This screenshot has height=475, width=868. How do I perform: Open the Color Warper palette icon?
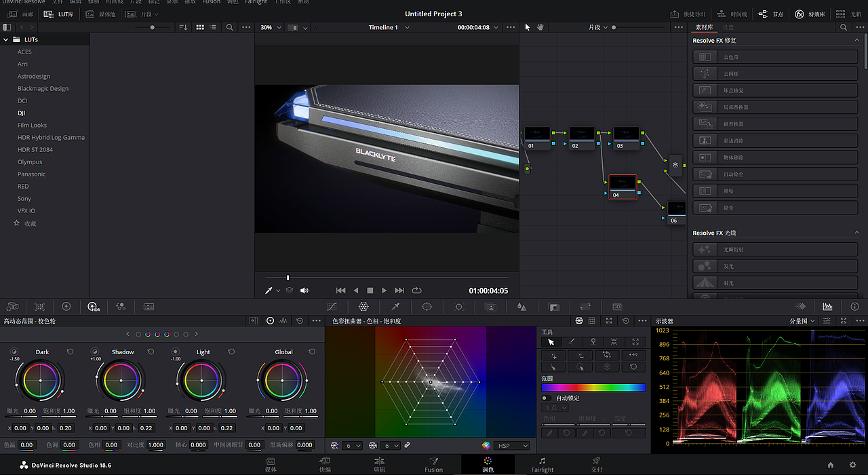click(363, 307)
